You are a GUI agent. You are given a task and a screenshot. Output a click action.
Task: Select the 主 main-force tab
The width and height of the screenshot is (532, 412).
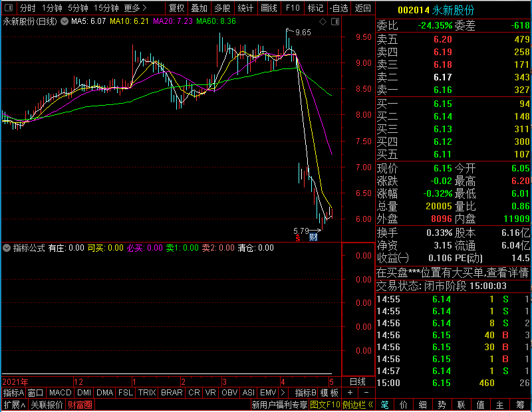pos(500,405)
